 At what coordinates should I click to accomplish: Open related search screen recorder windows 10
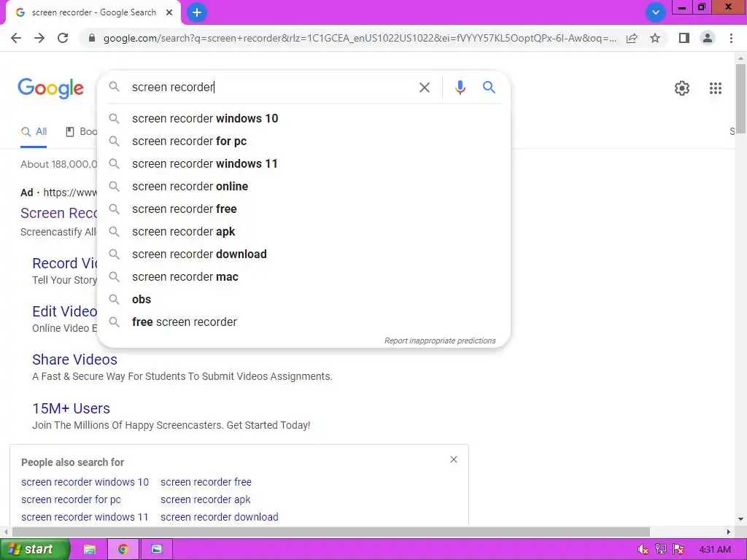pyautogui.click(x=85, y=483)
